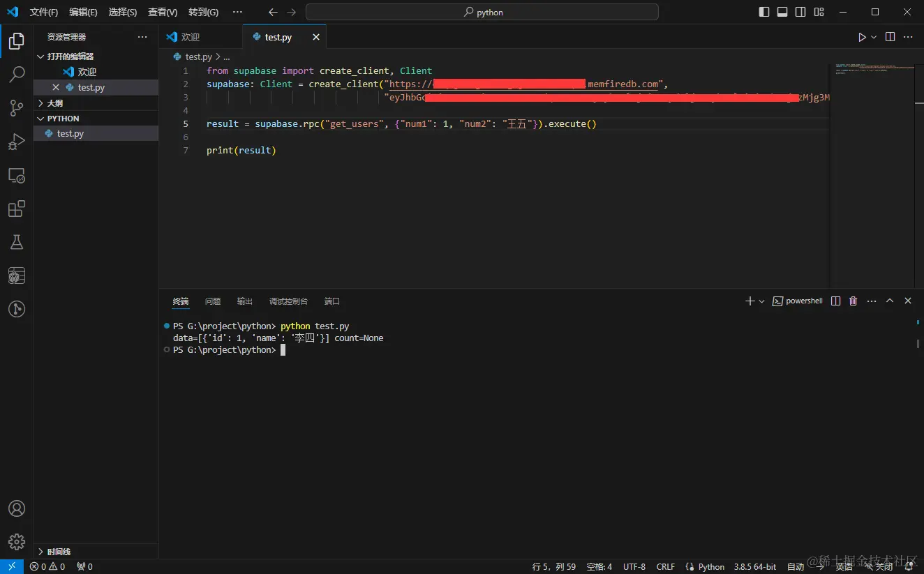Open notifications bell in status bar

[x=909, y=566]
